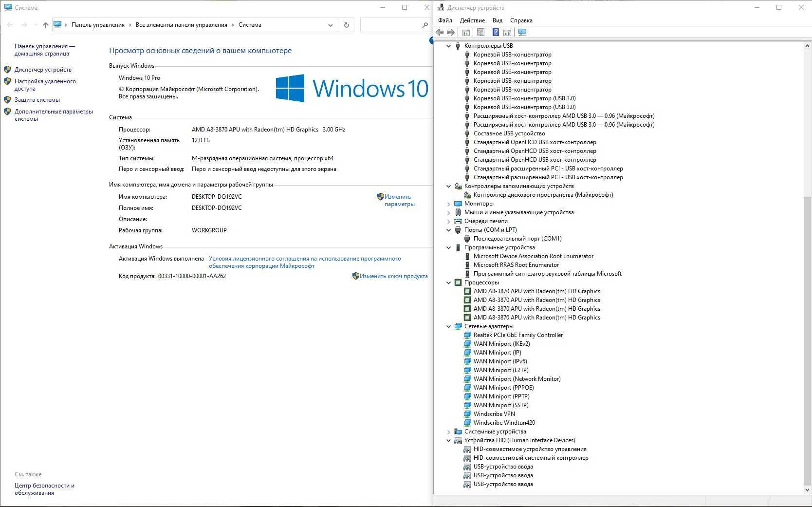Image resolution: width=812 pixels, height=507 pixels.
Task: Open Действие menu
Action: (472, 20)
